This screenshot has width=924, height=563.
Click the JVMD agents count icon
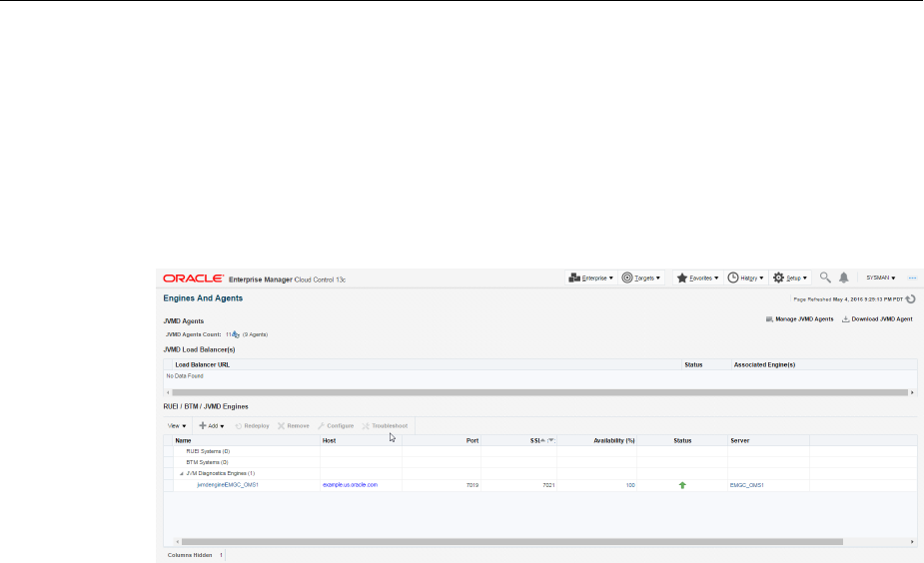(236, 334)
